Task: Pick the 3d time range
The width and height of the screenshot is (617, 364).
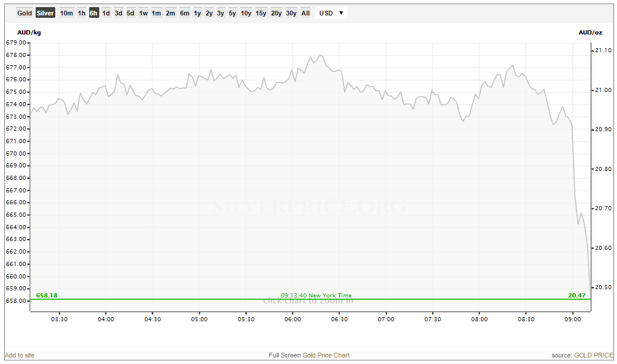Action: pyautogui.click(x=118, y=13)
